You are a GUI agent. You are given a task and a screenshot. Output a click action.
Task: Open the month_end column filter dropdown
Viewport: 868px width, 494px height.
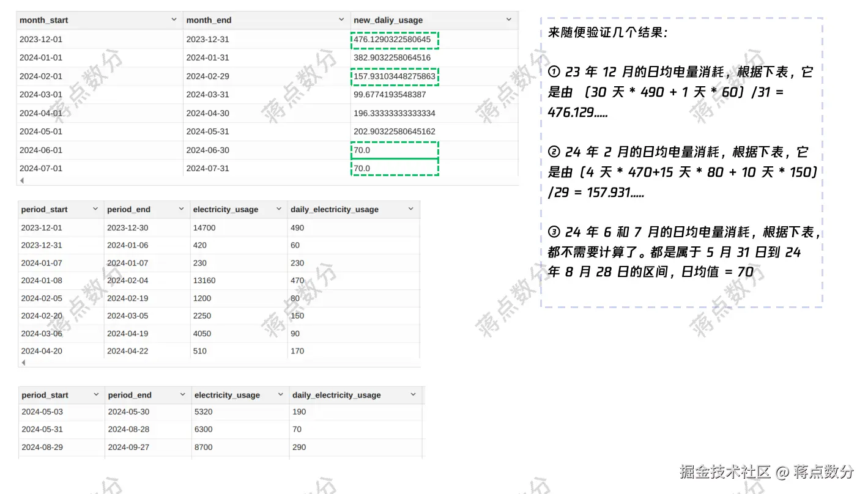[x=343, y=20]
